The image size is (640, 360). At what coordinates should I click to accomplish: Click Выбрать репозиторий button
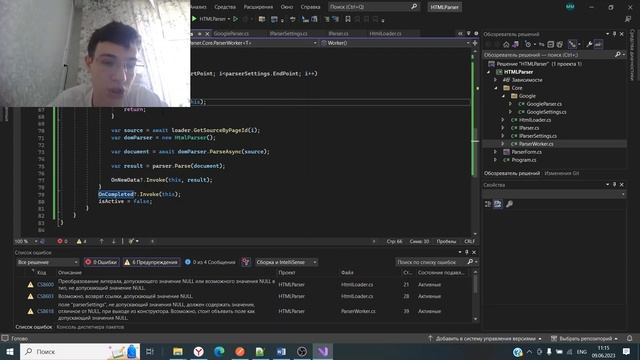585,338
